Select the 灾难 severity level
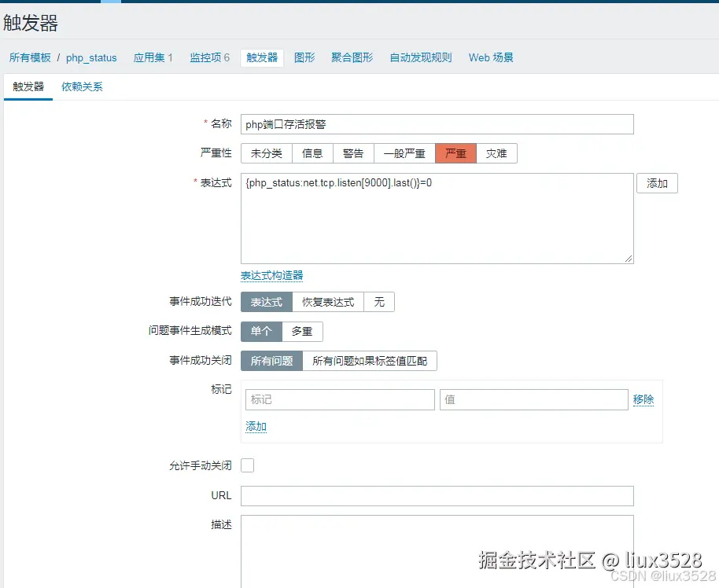 click(x=497, y=153)
